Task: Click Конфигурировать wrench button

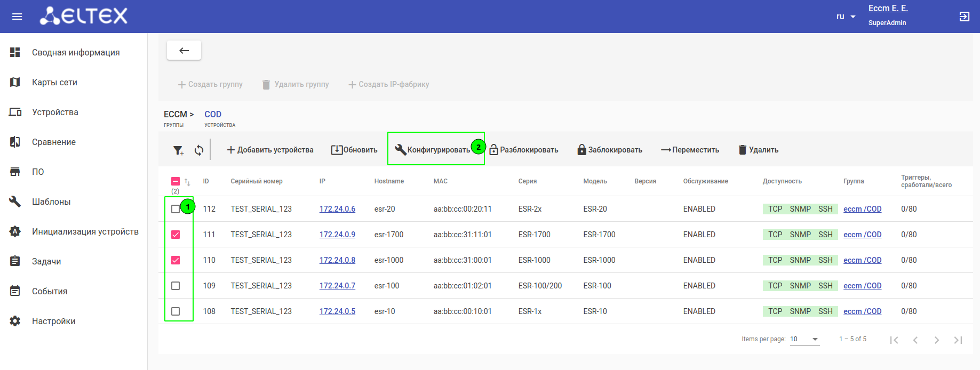Action: click(433, 150)
